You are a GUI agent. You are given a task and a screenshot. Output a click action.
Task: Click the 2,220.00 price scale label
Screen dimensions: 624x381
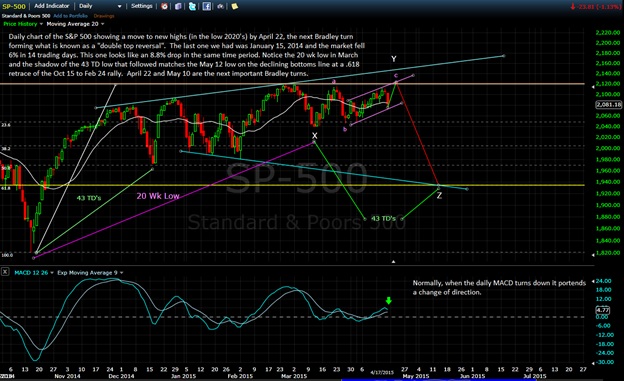[608, 33]
